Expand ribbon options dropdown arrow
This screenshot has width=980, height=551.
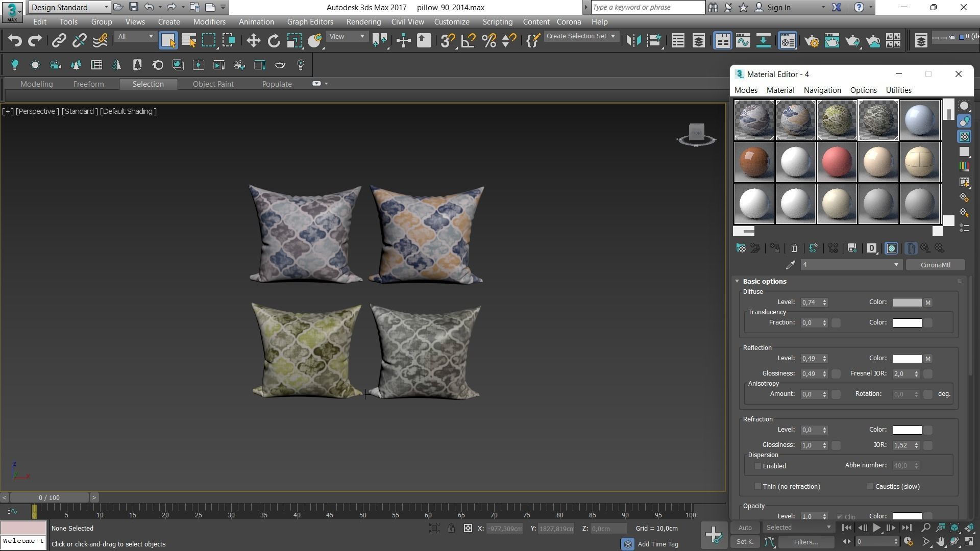click(x=326, y=84)
